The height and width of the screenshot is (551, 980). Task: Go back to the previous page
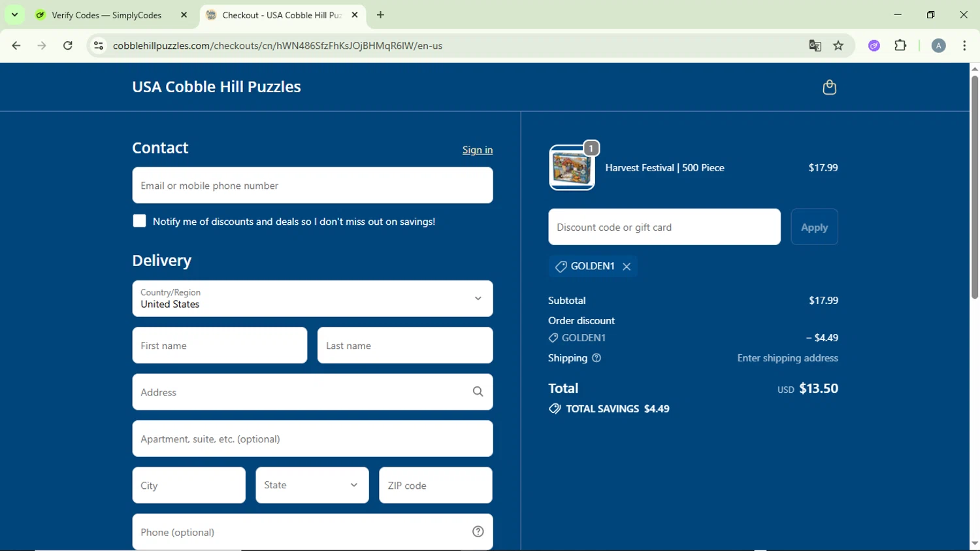[x=16, y=46]
